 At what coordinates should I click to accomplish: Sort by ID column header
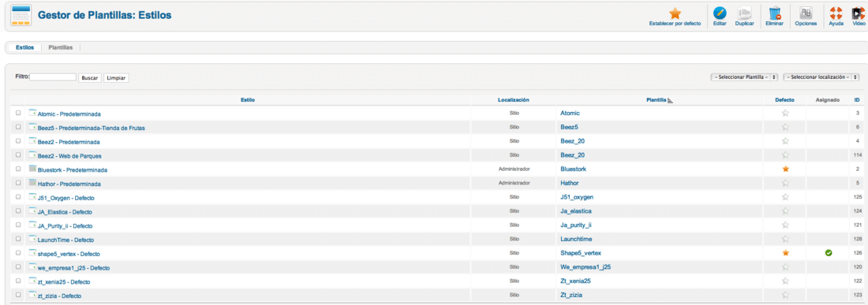point(857,100)
